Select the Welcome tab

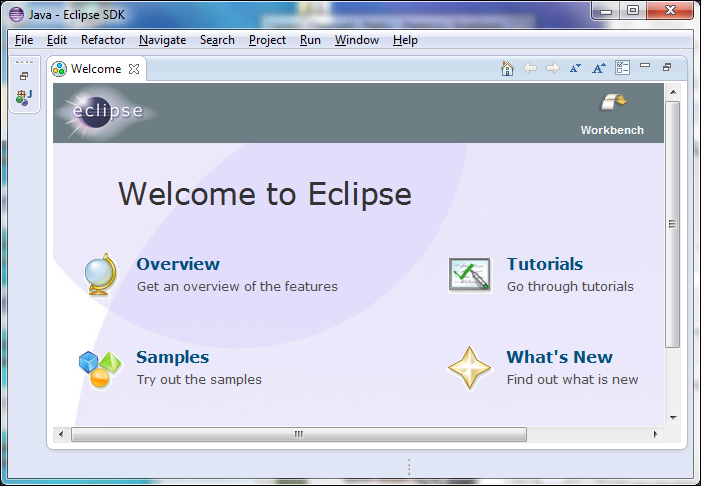(x=96, y=69)
